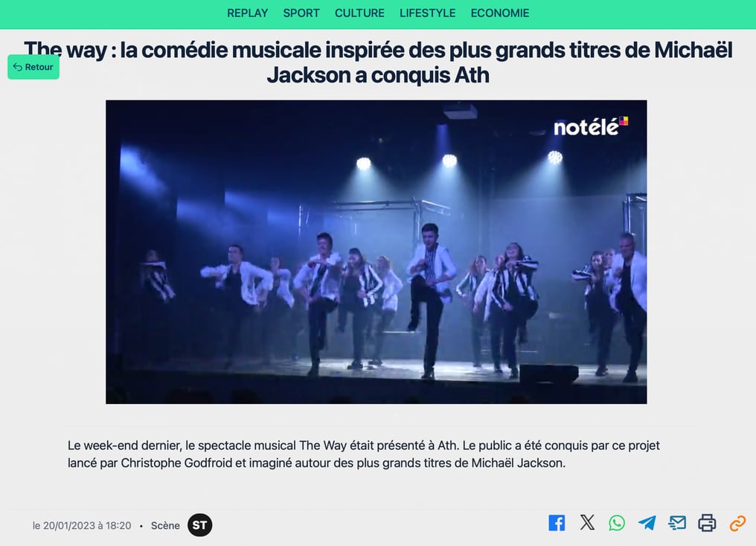Open the Scène category link
This screenshot has width=756, height=546.
(165, 526)
